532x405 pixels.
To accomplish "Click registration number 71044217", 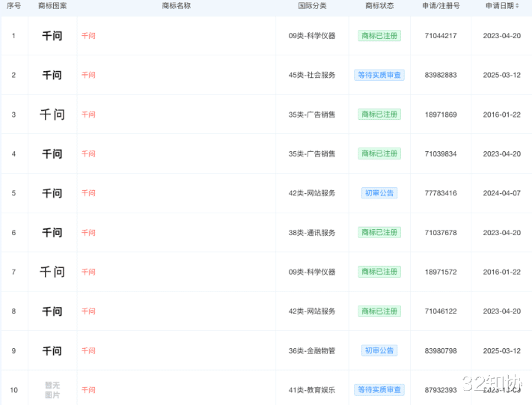I will [441, 36].
